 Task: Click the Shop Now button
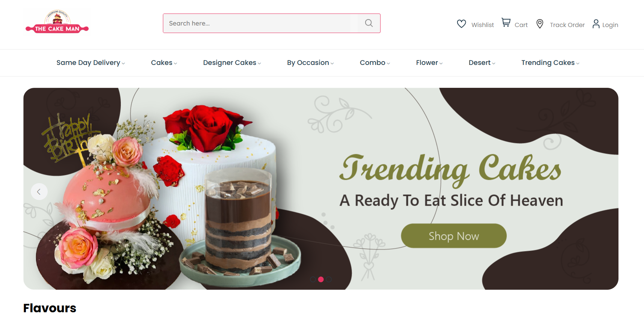click(x=454, y=236)
